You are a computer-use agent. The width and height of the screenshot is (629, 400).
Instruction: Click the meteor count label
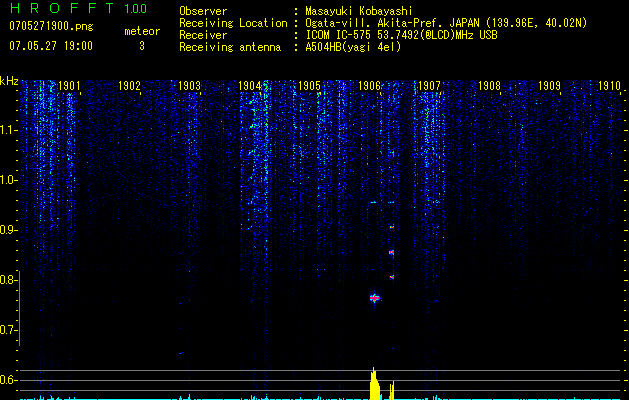(142, 31)
